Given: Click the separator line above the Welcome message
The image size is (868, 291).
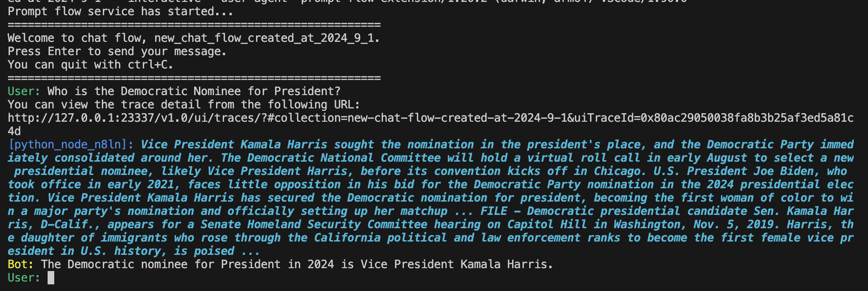Looking at the screenshot, I should click(194, 25).
